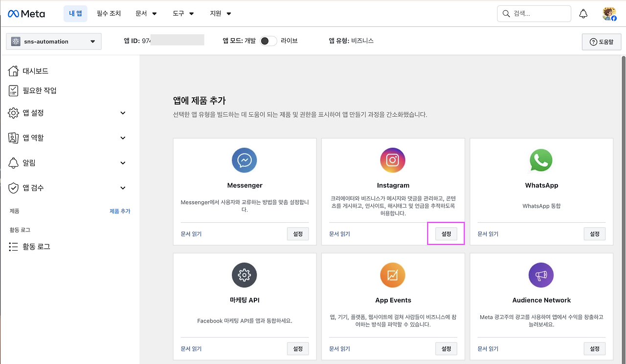The height and width of the screenshot is (364, 626).
Task: Click the 제품 section label in sidebar
Action: point(15,211)
